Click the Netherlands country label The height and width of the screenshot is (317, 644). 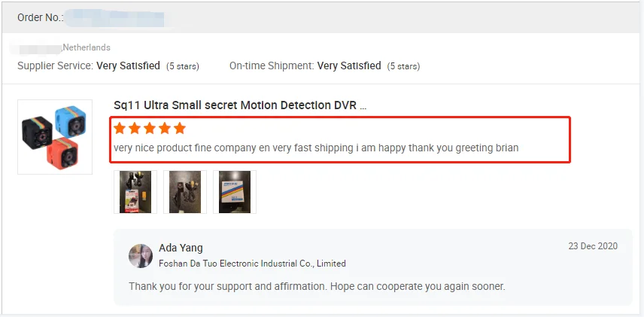point(87,47)
